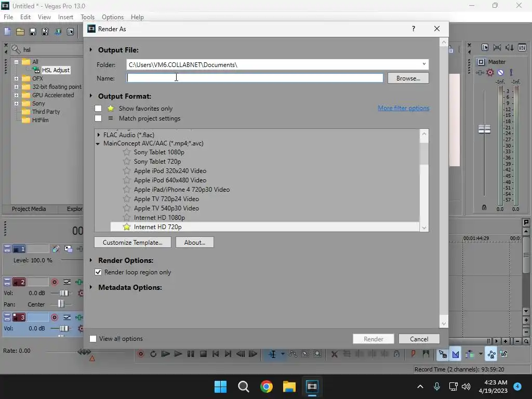Click the Render As help question mark
Viewport: 532px width, 399px height.
click(413, 29)
